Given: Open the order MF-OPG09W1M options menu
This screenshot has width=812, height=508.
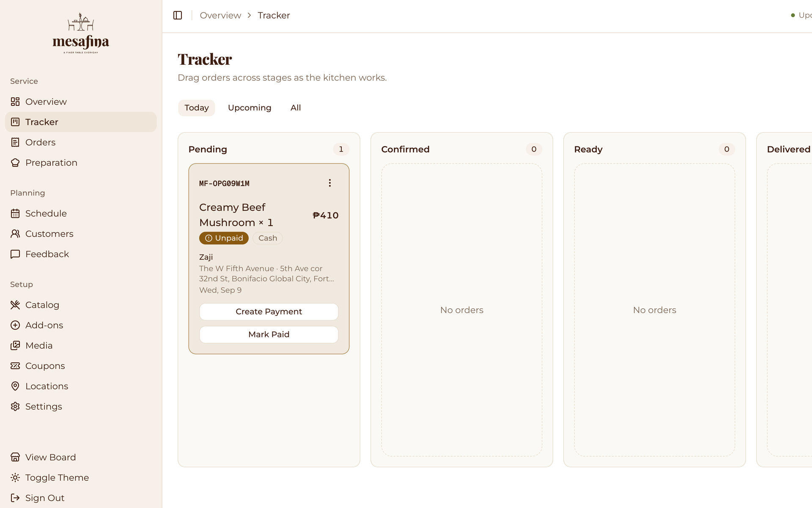Looking at the screenshot, I should (x=330, y=183).
